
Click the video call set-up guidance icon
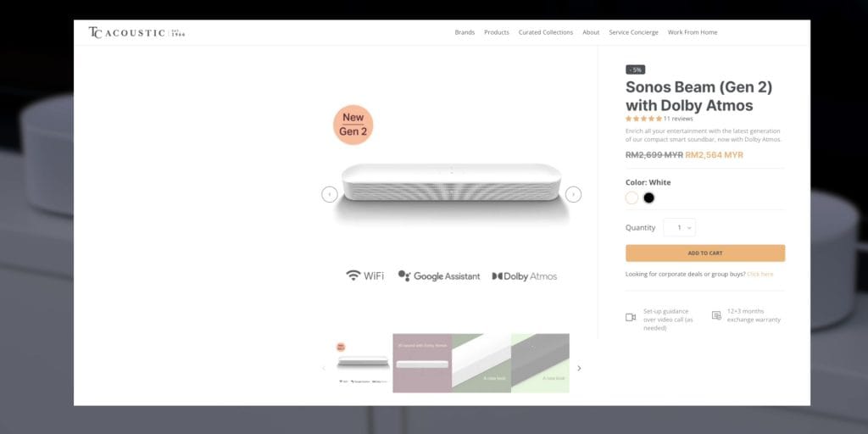coord(631,317)
